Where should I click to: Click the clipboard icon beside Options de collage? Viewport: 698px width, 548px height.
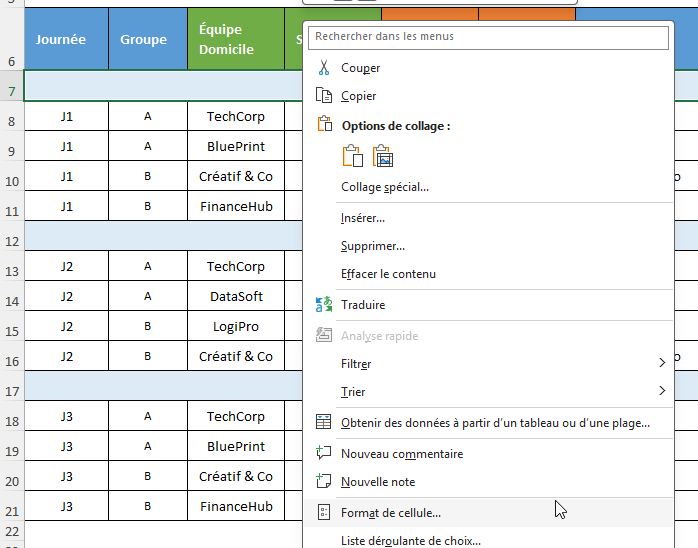(325, 124)
